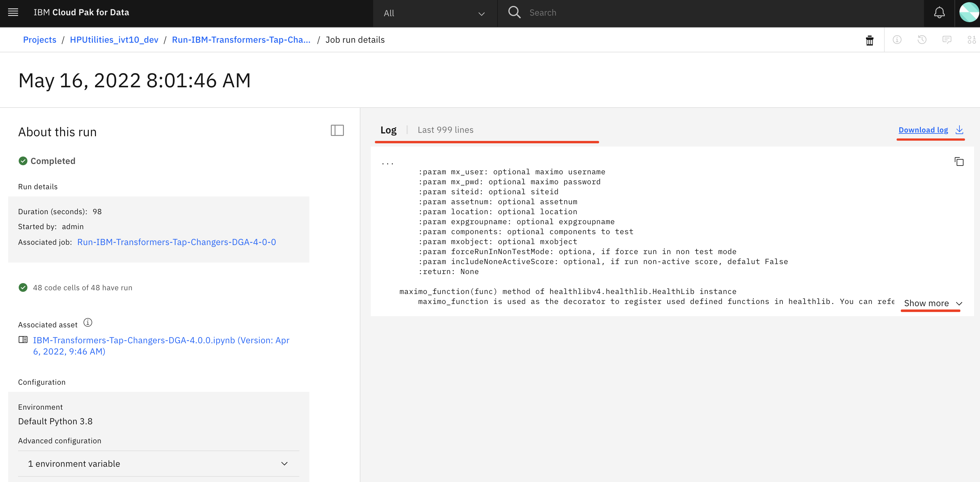980x482 pixels.
Task: Select the Log tab heading
Action: [388, 130]
